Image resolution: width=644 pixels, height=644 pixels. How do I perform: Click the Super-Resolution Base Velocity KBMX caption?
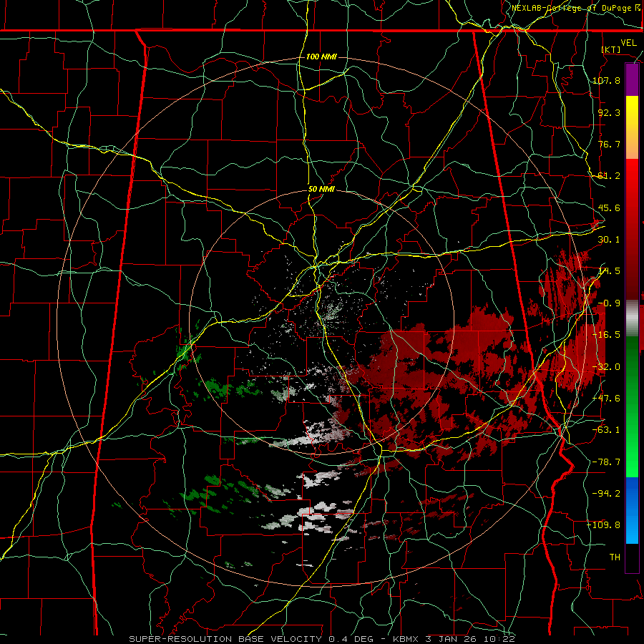[x=322, y=639]
